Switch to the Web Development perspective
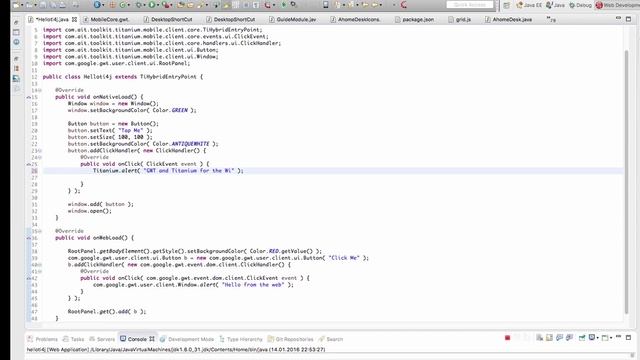 pyautogui.click(x=617, y=5)
